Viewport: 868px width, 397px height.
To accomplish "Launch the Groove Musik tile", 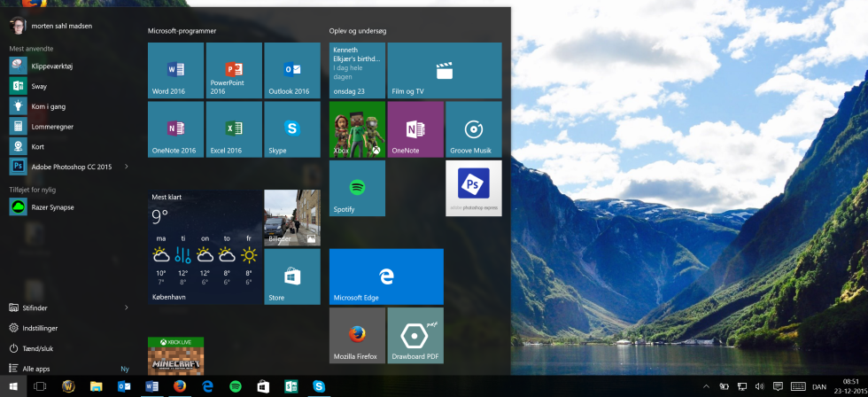I will point(473,129).
